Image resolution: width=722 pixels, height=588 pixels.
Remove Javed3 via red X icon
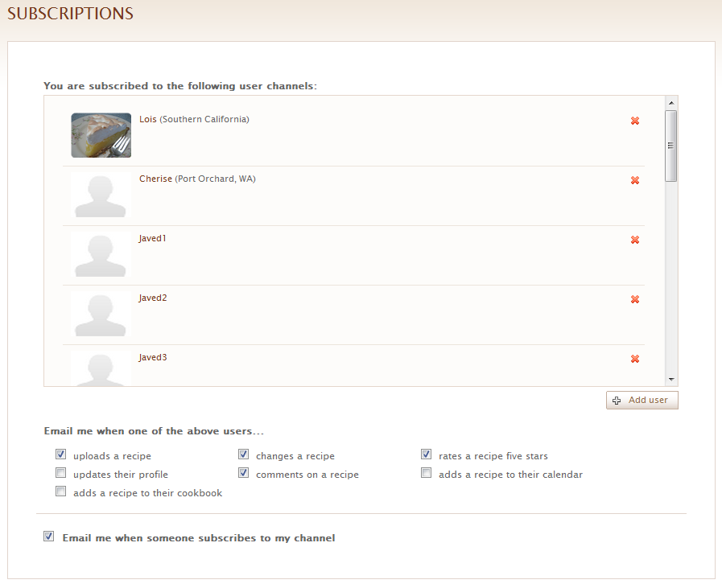[634, 359]
